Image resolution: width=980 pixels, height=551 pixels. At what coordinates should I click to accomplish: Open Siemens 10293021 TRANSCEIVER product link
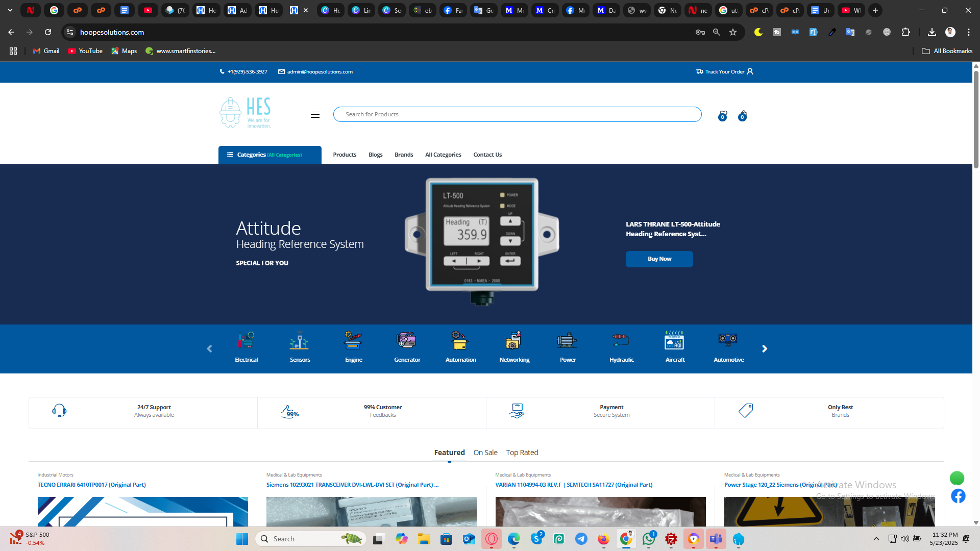[x=352, y=485]
